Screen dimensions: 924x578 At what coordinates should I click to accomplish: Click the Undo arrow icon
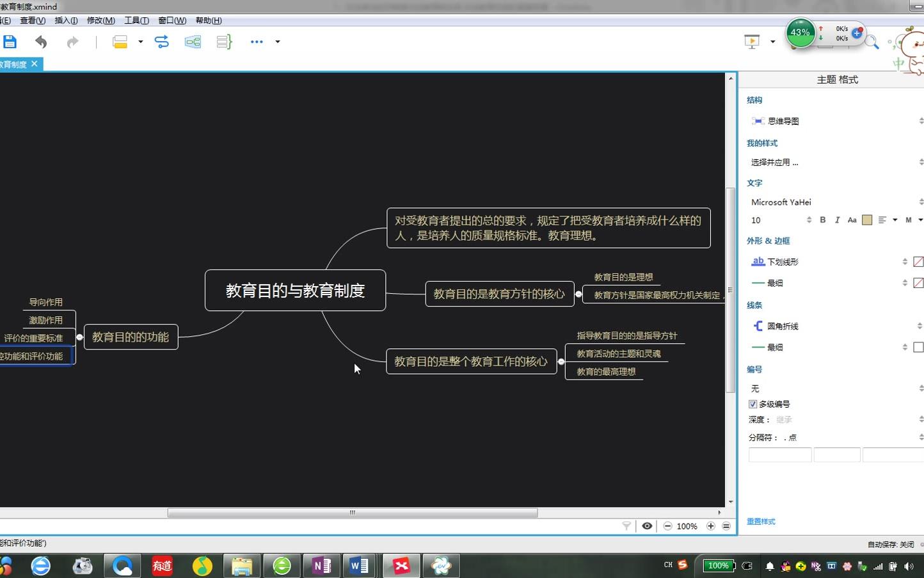click(x=41, y=41)
